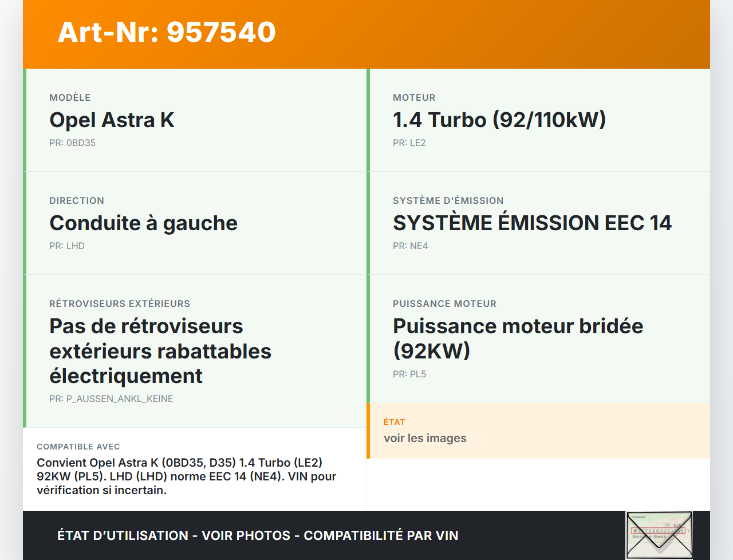Image resolution: width=733 pixels, height=560 pixels.
Task: Select the PR: LHD code
Action: tap(67, 246)
